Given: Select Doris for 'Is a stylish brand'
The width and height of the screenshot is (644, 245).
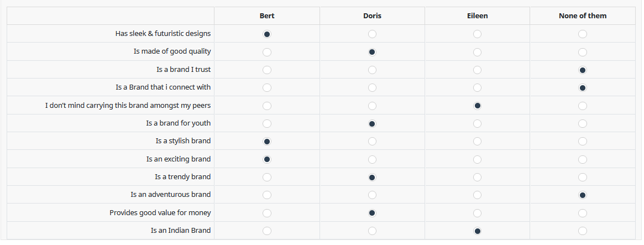Looking at the screenshot, I should 372,142.
